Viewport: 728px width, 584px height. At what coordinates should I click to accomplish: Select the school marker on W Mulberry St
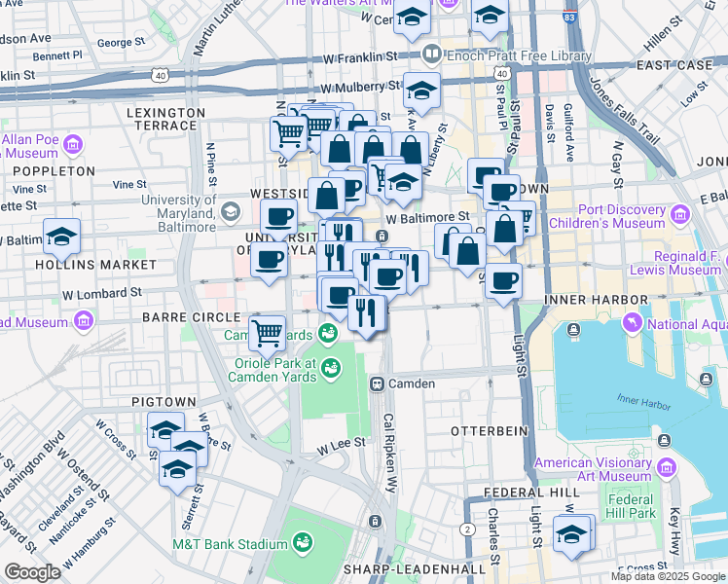(421, 92)
